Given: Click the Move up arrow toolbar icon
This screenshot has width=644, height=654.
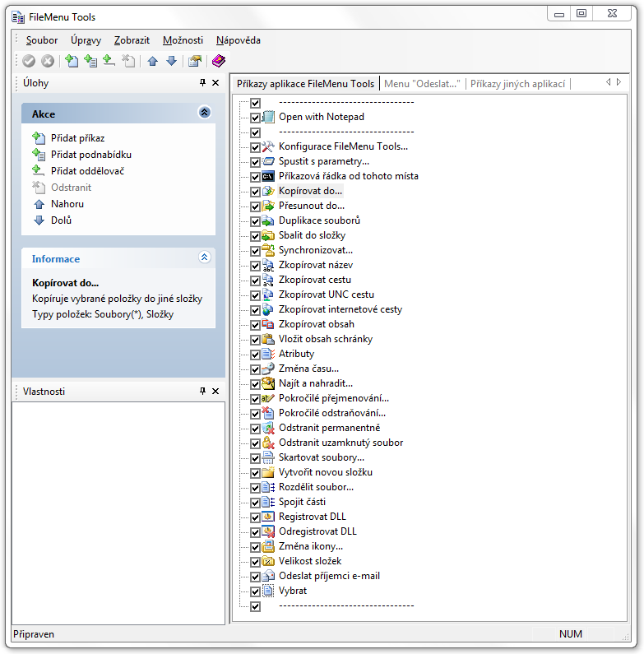Looking at the screenshot, I should click(x=153, y=62).
